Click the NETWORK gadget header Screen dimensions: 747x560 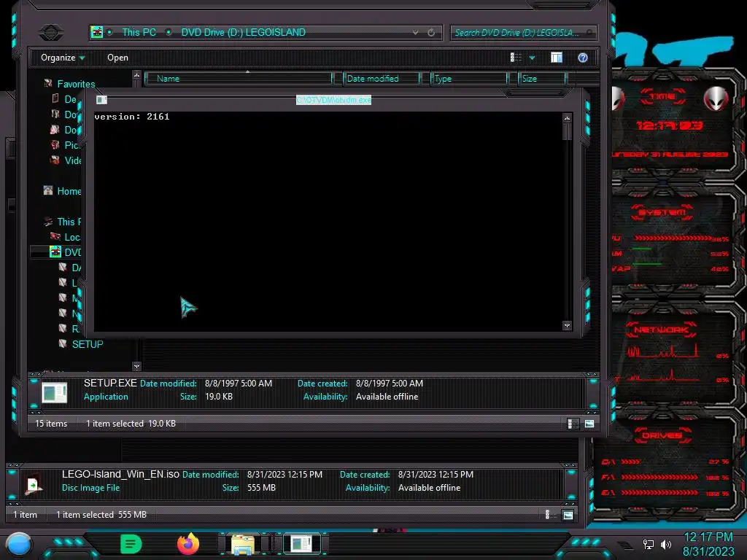[x=661, y=330]
